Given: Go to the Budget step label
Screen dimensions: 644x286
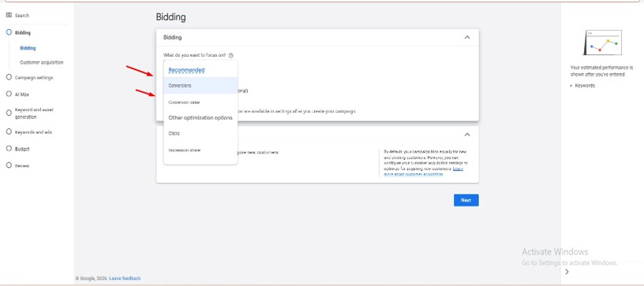Looking at the screenshot, I should click(x=22, y=149).
